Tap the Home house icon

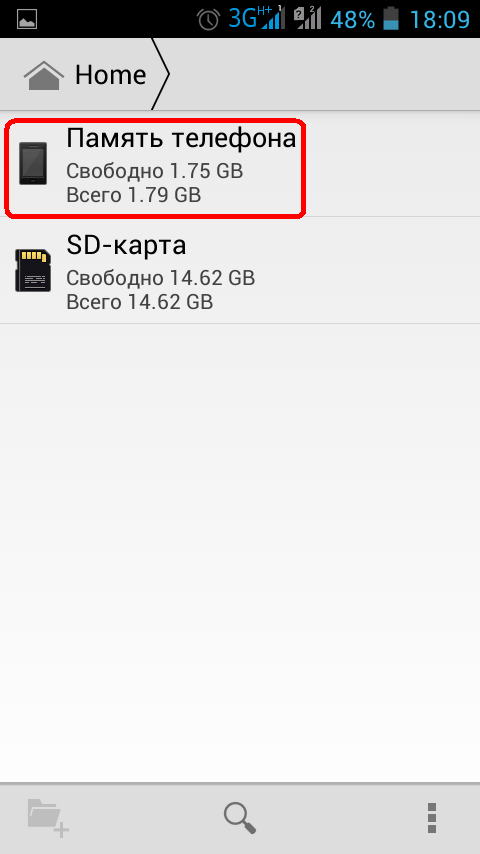44,75
